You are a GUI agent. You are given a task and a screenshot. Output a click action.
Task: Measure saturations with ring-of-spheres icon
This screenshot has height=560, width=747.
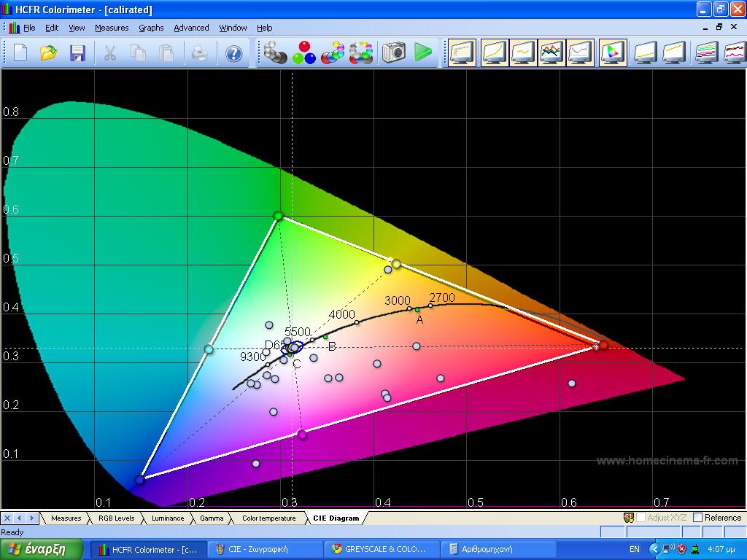click(x=361, y=52)
